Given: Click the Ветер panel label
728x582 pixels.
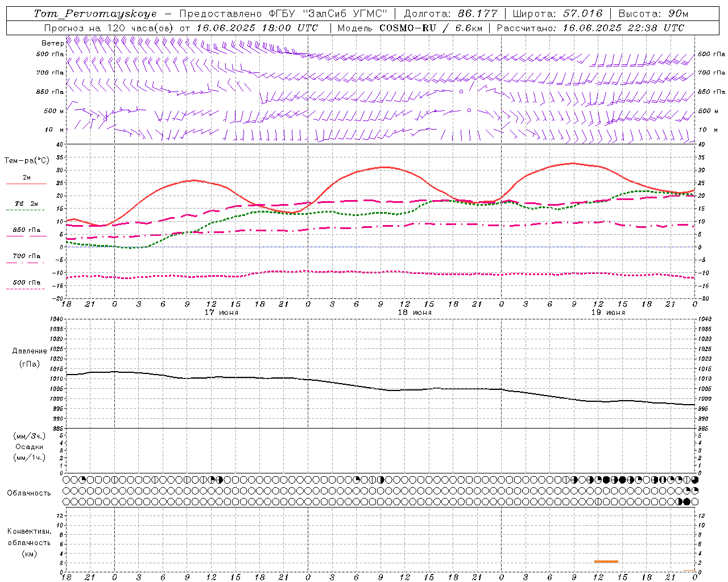Looking at the screenshot, I should pos(52,43).
